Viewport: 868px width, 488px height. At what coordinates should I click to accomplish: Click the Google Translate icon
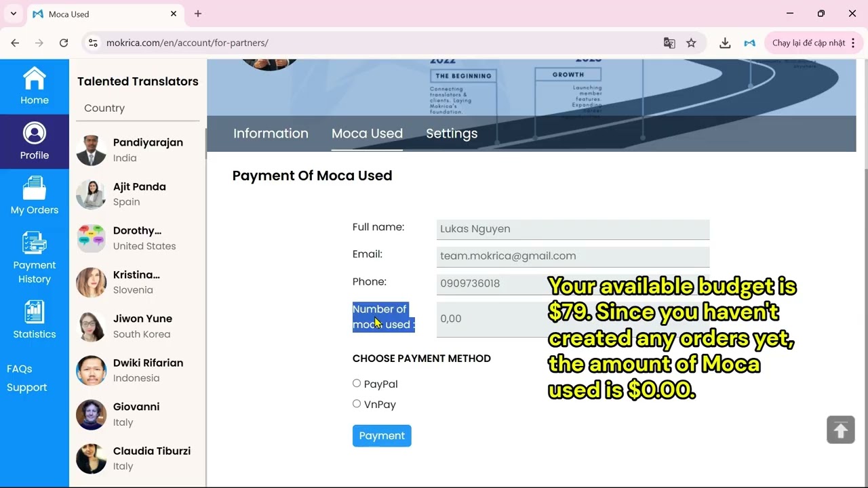[x=669, y=43]
